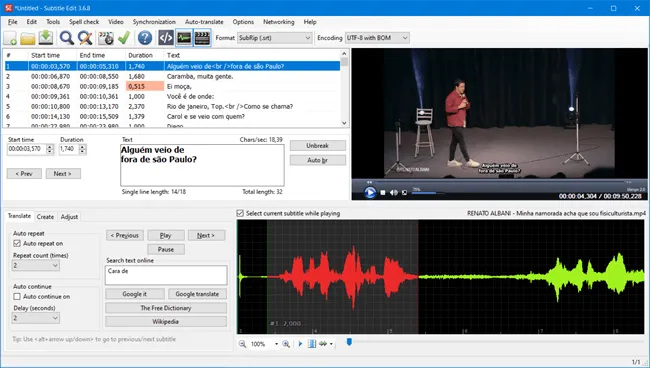Viewport: 650px width, 368px height.
Task: Click the Save subtitle icon
Action: [46, 38]
